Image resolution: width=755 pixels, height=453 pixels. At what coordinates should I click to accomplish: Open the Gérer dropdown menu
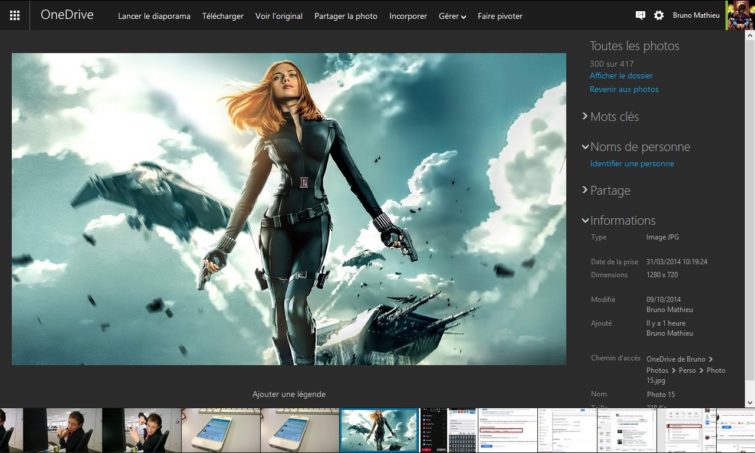(x=452, y=16)
